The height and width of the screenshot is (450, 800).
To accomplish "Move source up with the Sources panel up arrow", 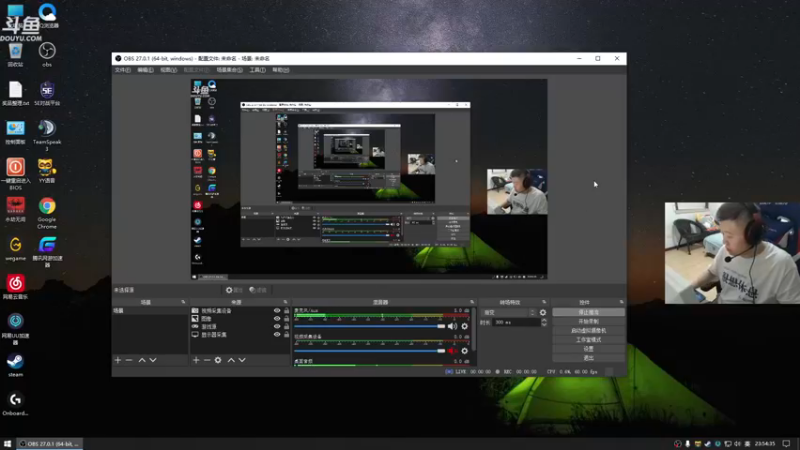I will (x=231, y=360).
